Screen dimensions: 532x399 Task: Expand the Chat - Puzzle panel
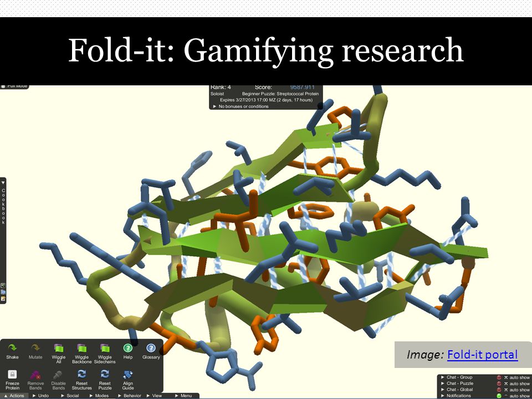(442, 383)
